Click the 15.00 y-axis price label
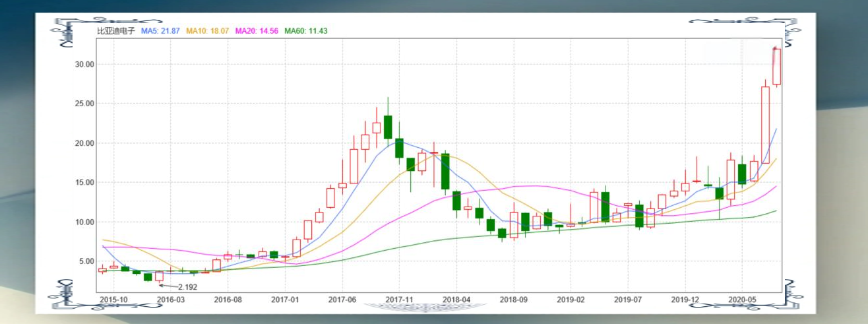868x324 pixels. tap(84, 183)
